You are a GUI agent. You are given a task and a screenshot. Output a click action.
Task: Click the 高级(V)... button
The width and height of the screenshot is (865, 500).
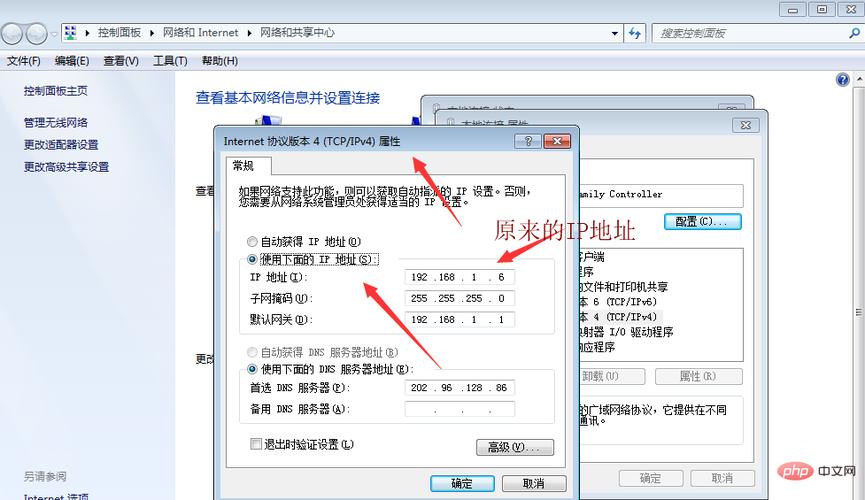514,447
